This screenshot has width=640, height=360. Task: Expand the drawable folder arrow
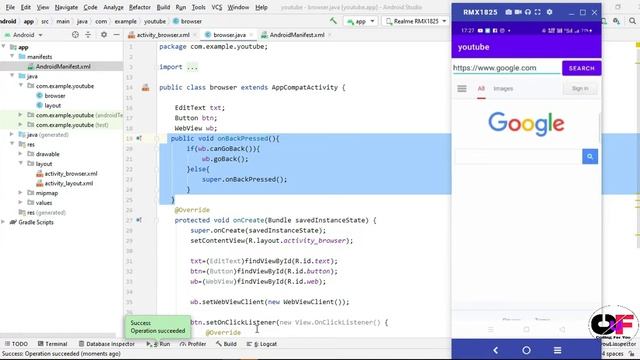[20, 154]
